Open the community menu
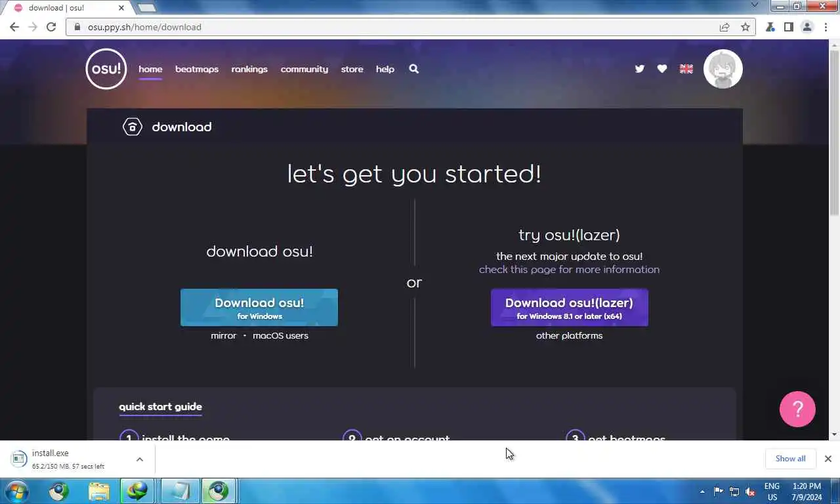The image size is (840, 504). click(304, 69)
